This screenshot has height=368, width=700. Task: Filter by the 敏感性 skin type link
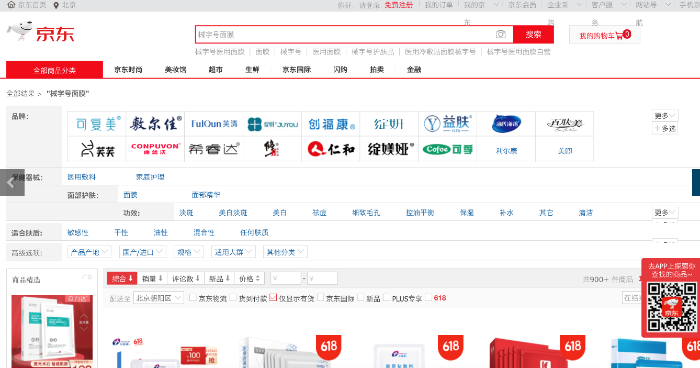click(x=78, y=233)
